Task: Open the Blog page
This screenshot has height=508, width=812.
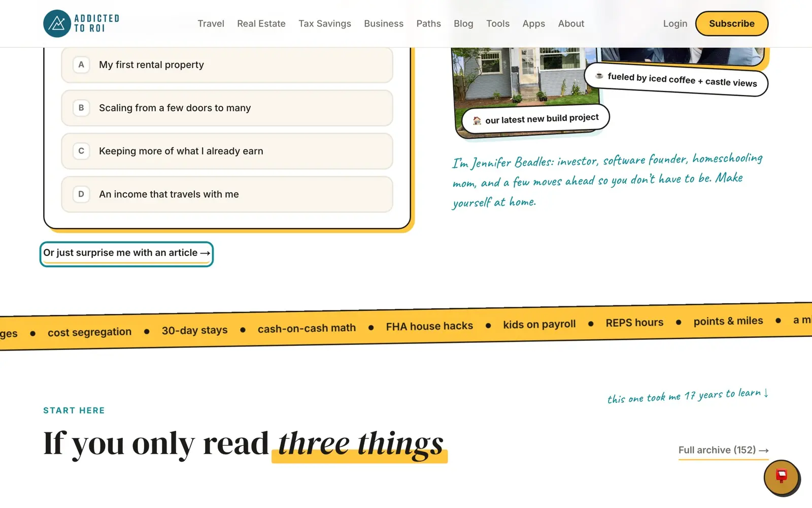Action: (x=463, y=23)
